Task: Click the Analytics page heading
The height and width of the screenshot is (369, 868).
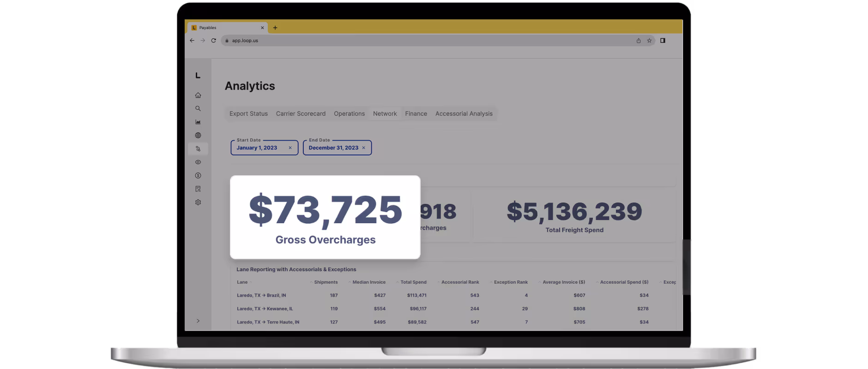Action: coord(250,86)
